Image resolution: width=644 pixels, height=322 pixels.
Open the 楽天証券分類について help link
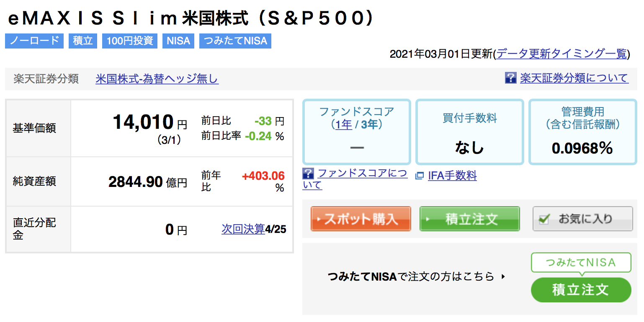pyautogui.click(x=574, y=78)
